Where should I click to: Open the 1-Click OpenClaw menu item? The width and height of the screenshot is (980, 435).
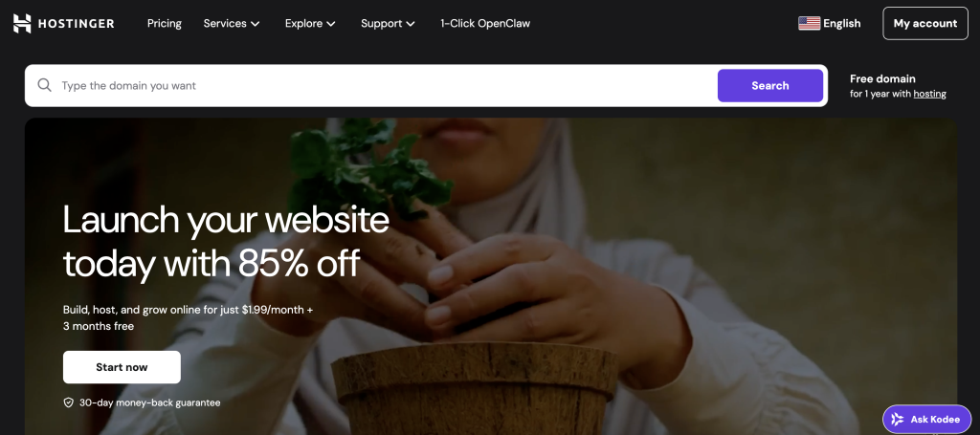coord(485,24)
